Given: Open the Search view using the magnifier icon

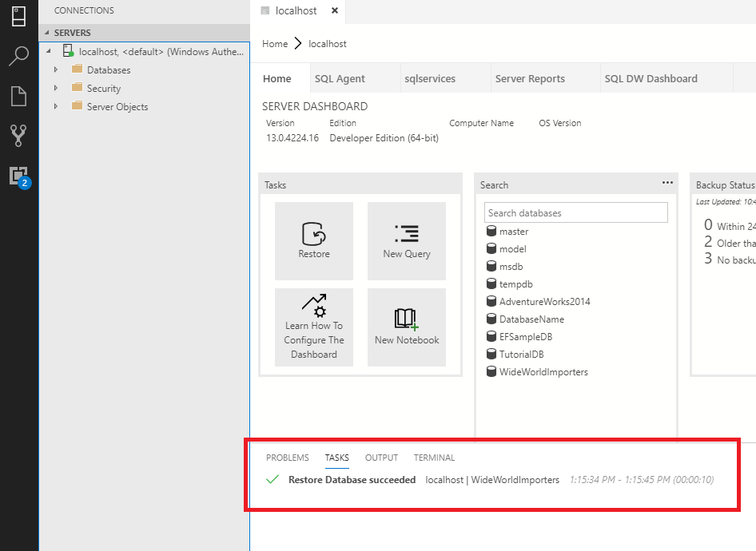Looking at the screenshot, I should 18,56.
